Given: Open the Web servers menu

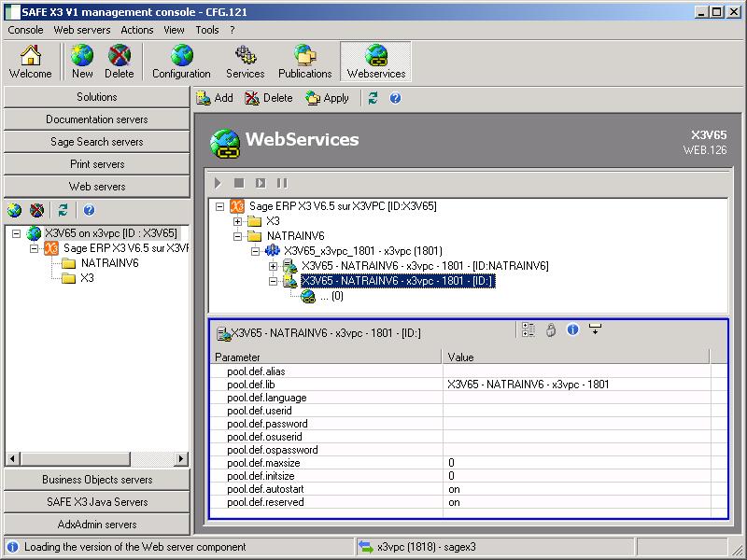Looking at the screenshot, I should 82,30.
